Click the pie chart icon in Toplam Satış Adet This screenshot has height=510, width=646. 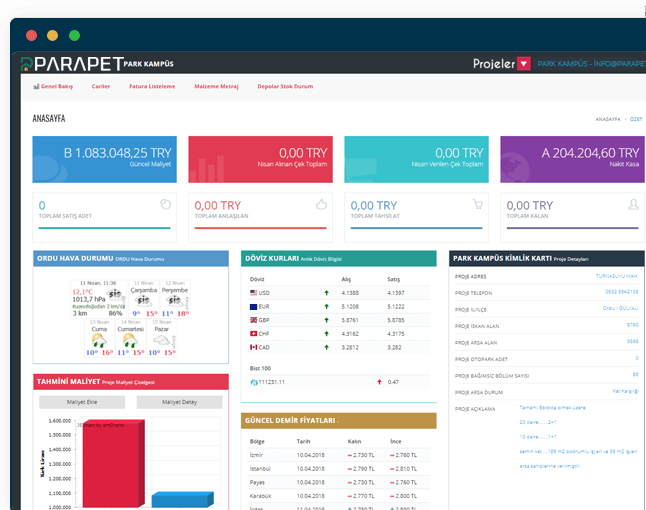[x=166, y=204]
